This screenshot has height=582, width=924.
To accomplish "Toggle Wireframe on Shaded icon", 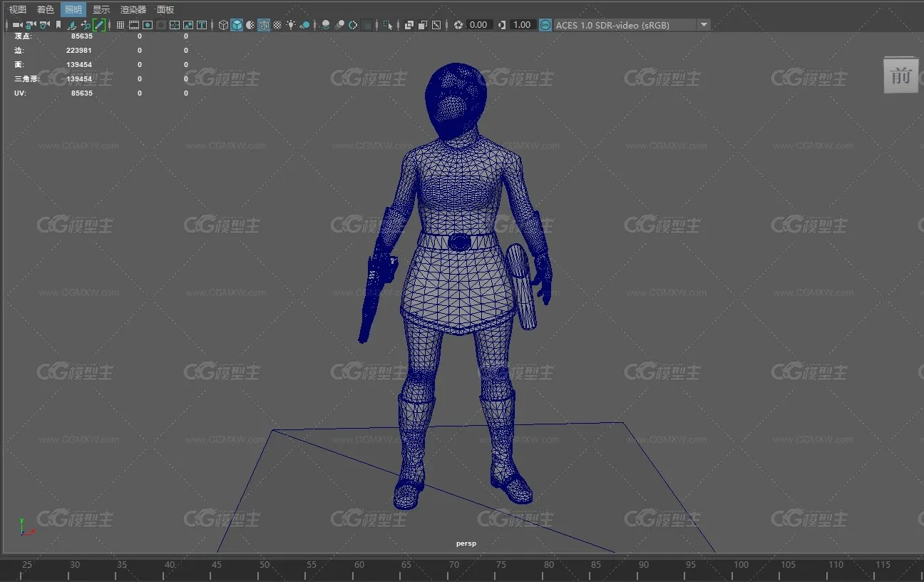I will (264, 25).
